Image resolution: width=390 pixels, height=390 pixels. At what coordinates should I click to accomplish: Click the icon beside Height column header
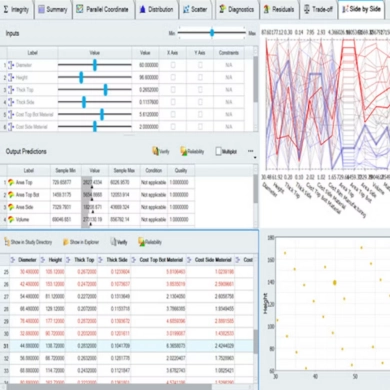43,260
